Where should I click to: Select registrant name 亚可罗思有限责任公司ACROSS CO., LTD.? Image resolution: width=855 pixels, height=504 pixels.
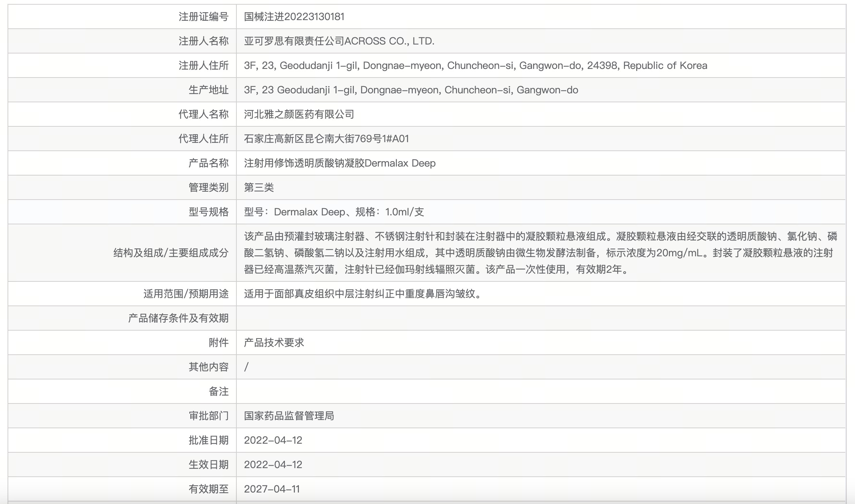click(x=339, y=41)
